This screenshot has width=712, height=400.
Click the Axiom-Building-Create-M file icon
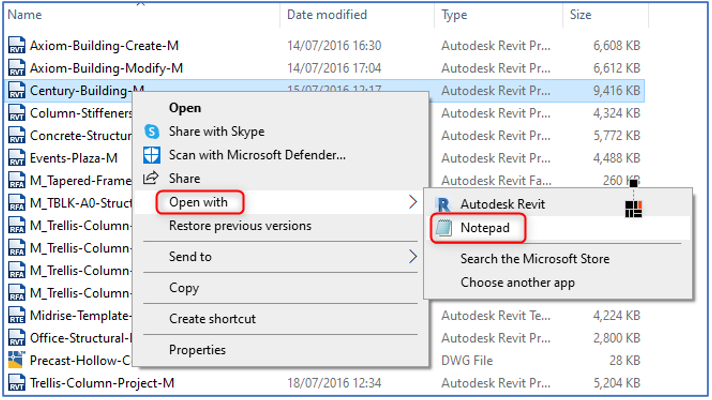pyautogui.click(x=17, y=45)
